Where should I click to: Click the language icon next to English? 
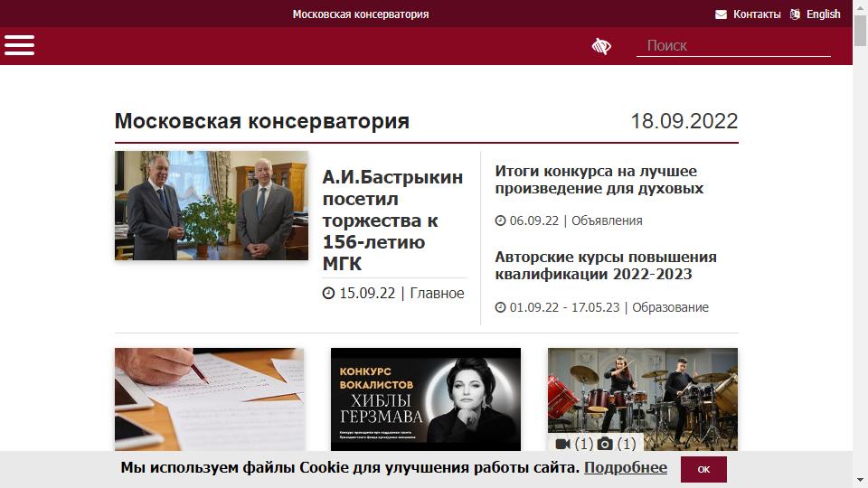[795, 14]
